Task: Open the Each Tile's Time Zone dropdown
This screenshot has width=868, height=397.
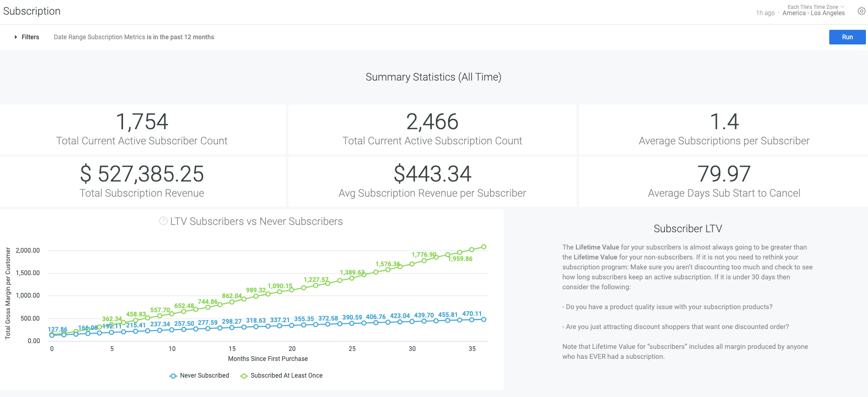Action: pyautogui.click(x=816, y=7)
